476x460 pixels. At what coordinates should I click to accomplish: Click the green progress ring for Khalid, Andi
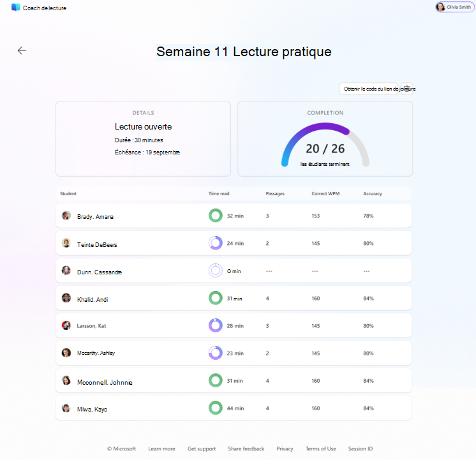[216, 298]
